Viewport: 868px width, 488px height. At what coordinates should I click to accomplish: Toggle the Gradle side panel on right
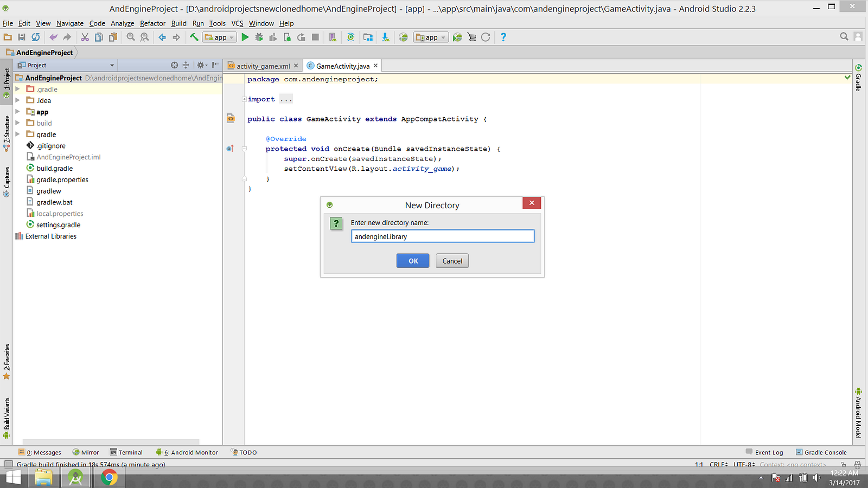(858, 78)
